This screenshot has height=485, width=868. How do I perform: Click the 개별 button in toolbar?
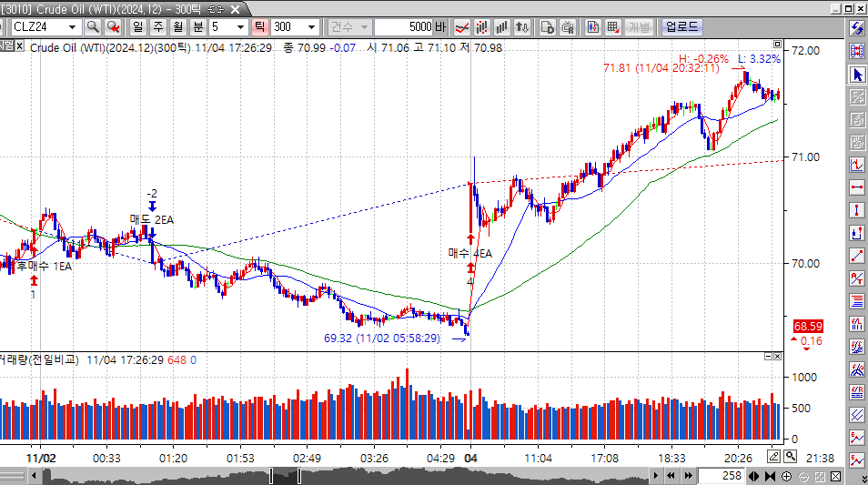(639, 26)
